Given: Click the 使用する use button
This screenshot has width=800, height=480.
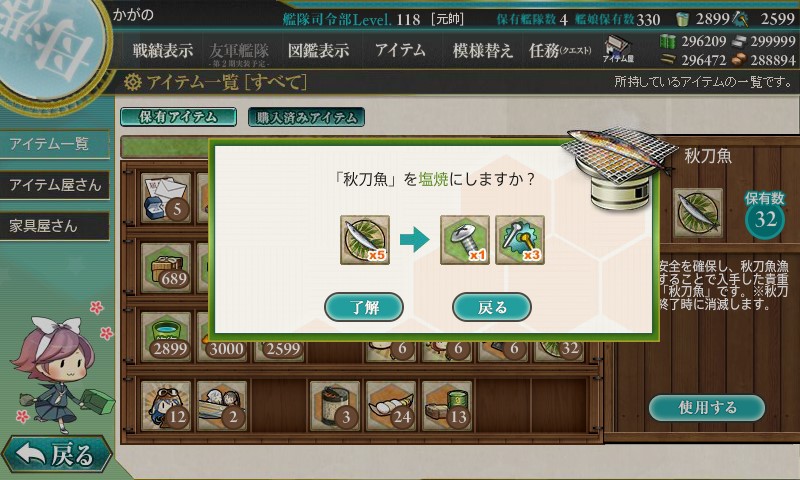Looking at the screenshot, I should (x=707, y=408).
